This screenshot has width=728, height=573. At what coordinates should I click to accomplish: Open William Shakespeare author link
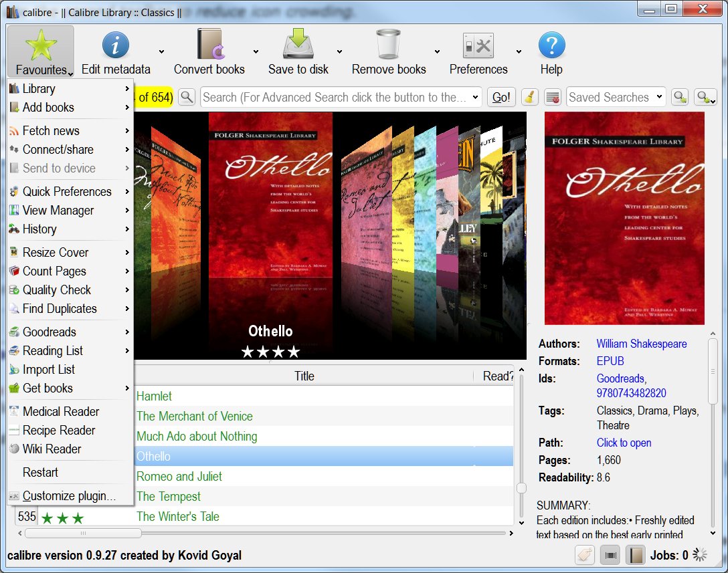pyautogui.click(x=641, y=344)
